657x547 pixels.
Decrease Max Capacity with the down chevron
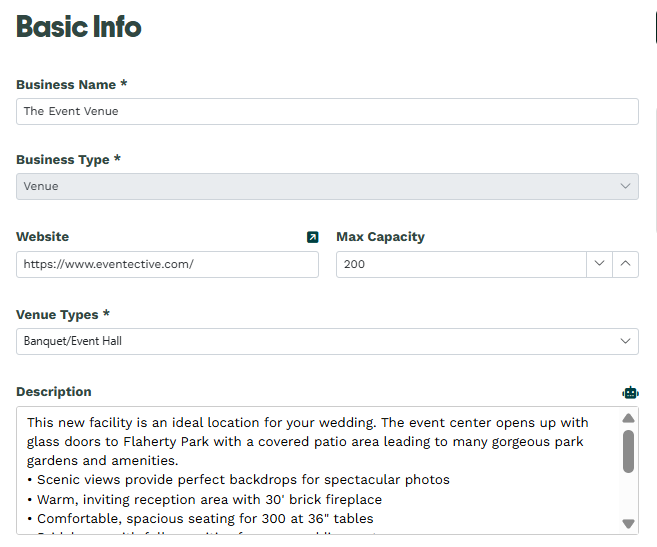599,264
